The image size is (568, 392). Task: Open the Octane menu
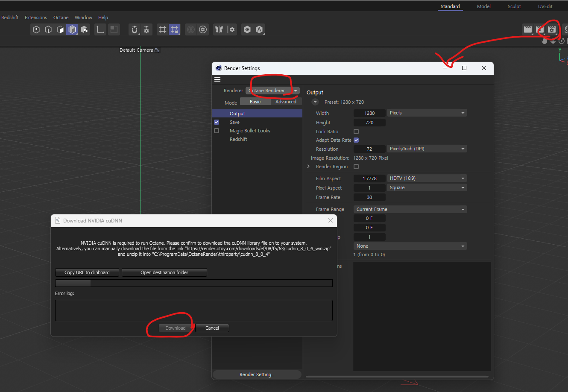point(61,18)
